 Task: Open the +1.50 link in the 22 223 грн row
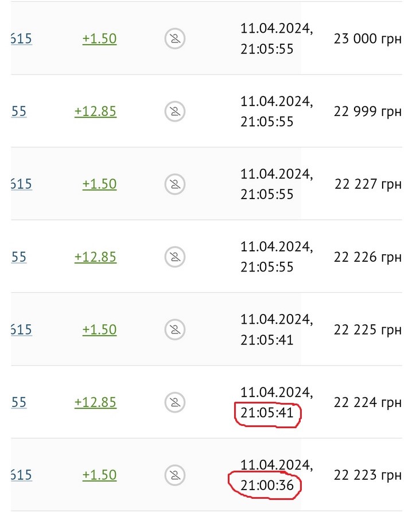click(99, 475)
